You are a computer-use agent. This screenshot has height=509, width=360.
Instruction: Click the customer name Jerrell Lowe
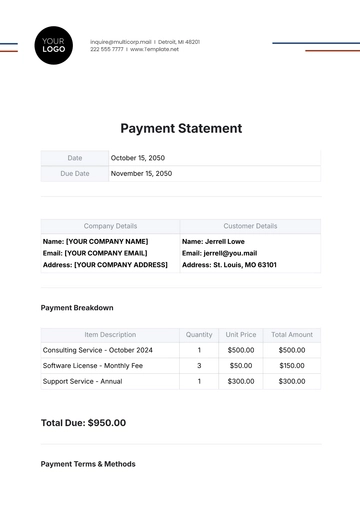click(x=225, y=241)
